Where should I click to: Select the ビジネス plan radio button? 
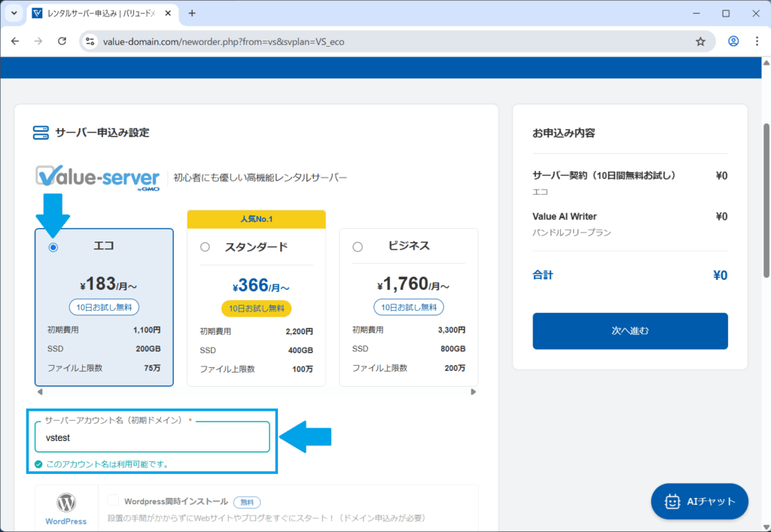(358, 247)
